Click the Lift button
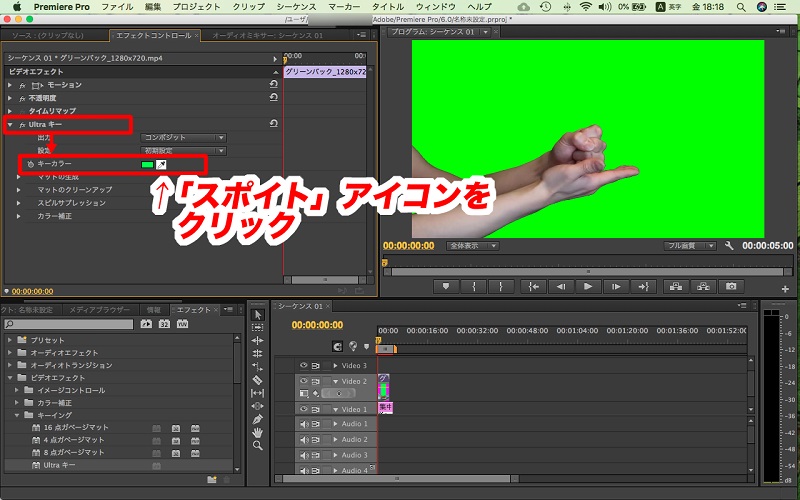The width and height of the screenshot is (800, 500). click(x=676, y=287)
